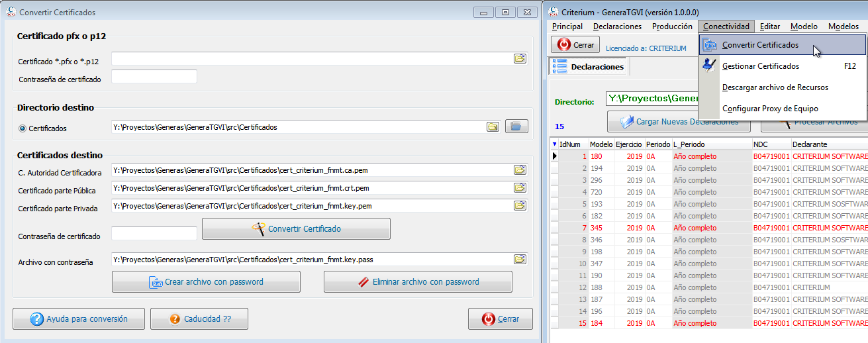
Task: Click the Gestionar Certificados menu icon
Action: [x=710, y=66]
